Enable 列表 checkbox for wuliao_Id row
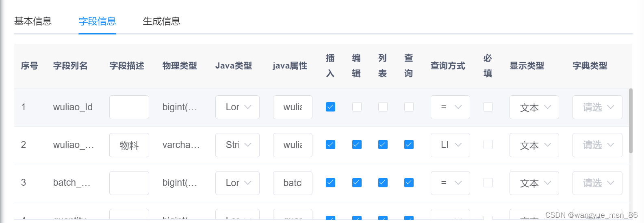The image size is (644, 223). (383, 107)
